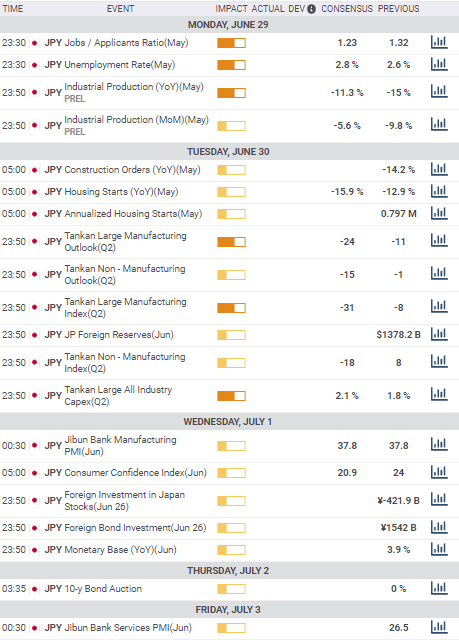Image resolution: width=459 pixels, height=643 pixels.
Task: Open chart icon for 10-y Bond Auction
Action: [439, 588]
